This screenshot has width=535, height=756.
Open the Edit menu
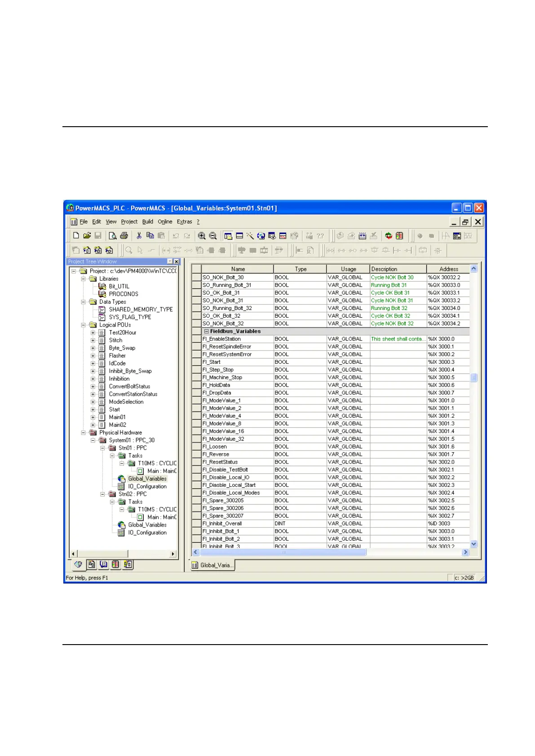(x=97, y=222)
